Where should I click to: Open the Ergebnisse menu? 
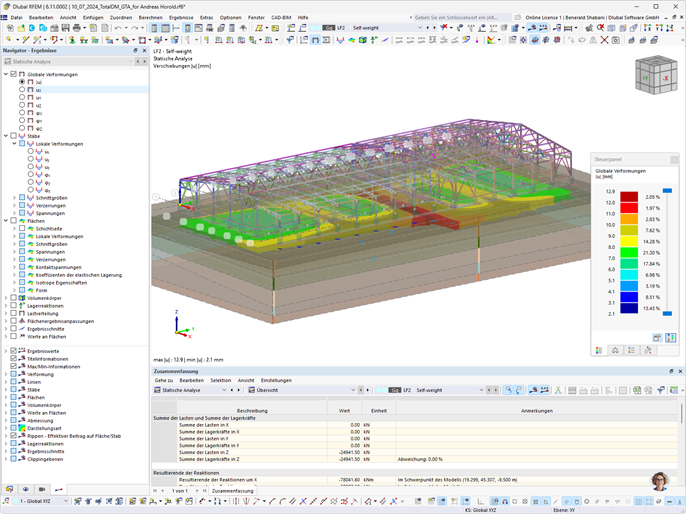[x=181, y=17]
